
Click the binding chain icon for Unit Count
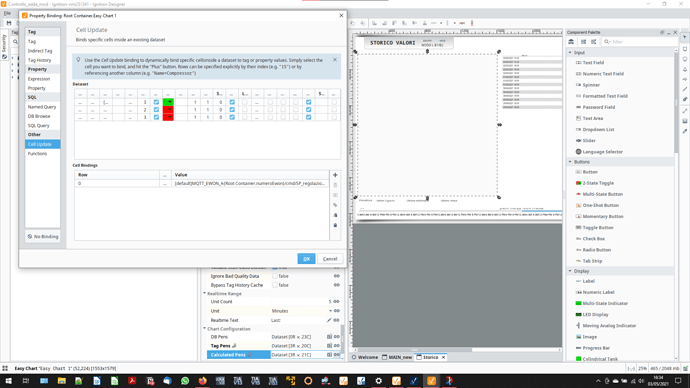point(337,302)
